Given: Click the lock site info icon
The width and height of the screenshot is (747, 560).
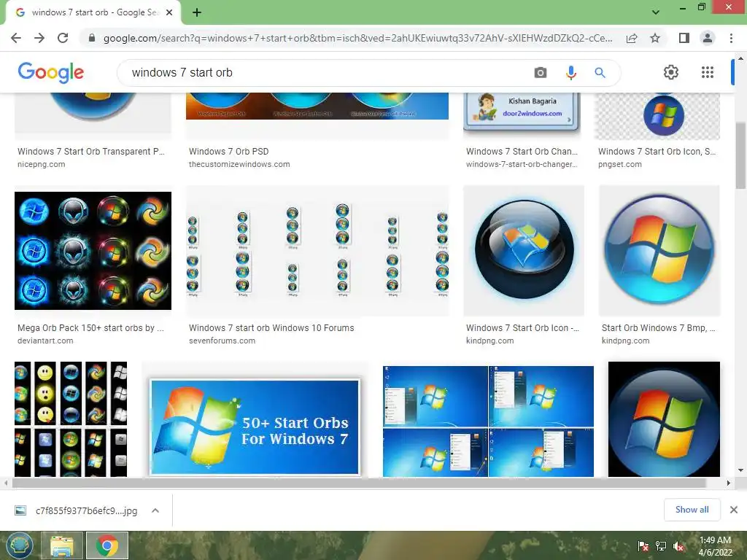Looking at the screenshot, I should [92, 38].
